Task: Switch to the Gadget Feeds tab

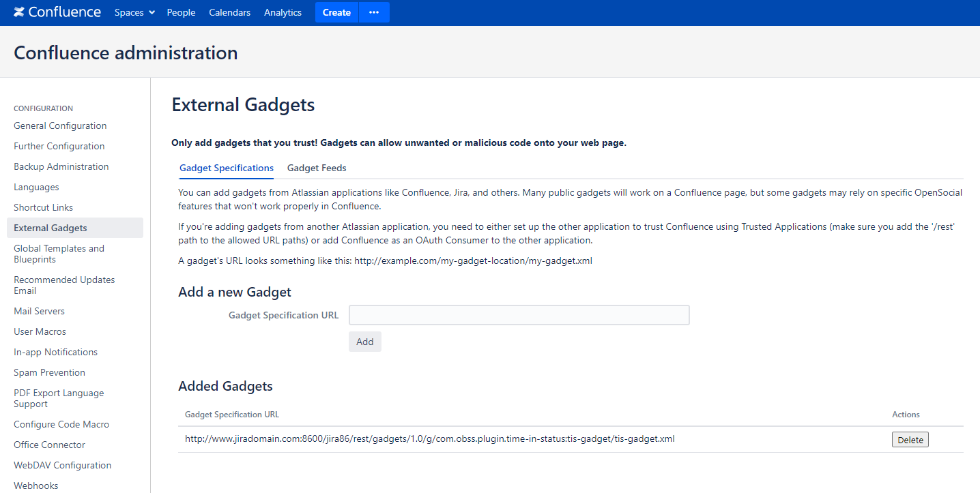Action: click(317, 168)
